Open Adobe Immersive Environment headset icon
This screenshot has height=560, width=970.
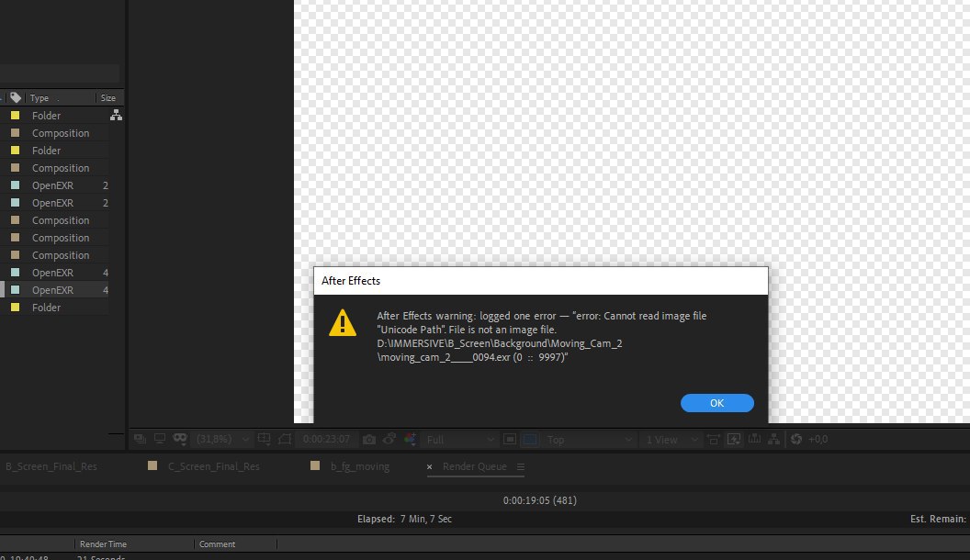tap(180, 439)
